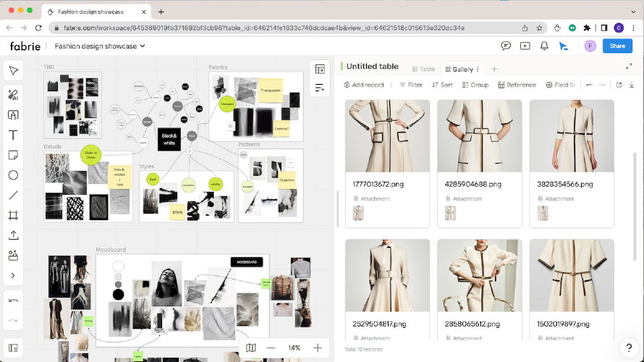Reload the browser page
The width and height of the screenshot is (644, 362).
38,28
